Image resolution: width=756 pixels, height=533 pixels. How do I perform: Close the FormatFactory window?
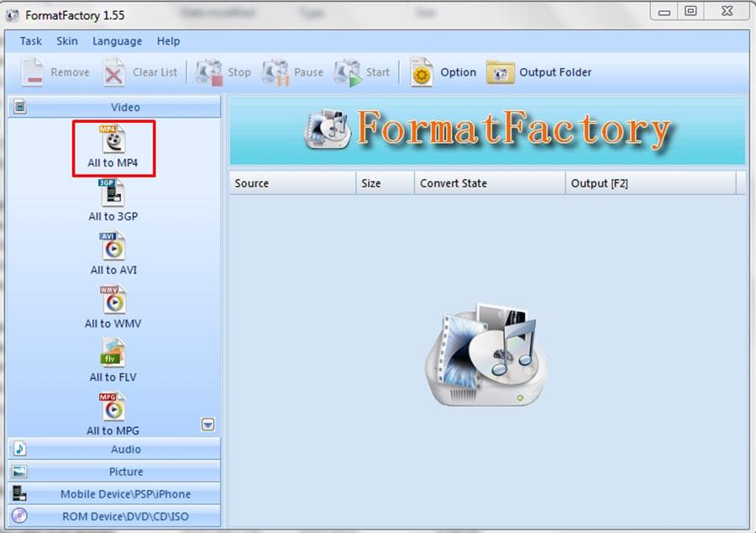click(x=727, y=11)
